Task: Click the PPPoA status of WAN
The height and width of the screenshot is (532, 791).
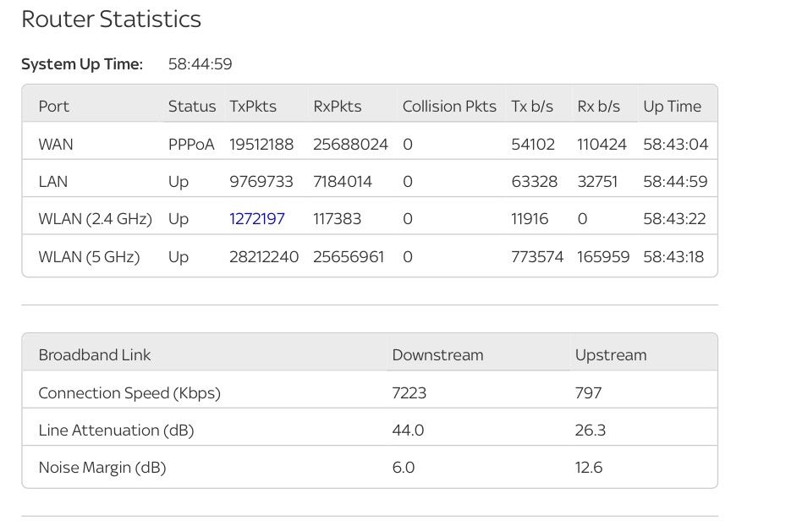Action: [191, 145]
